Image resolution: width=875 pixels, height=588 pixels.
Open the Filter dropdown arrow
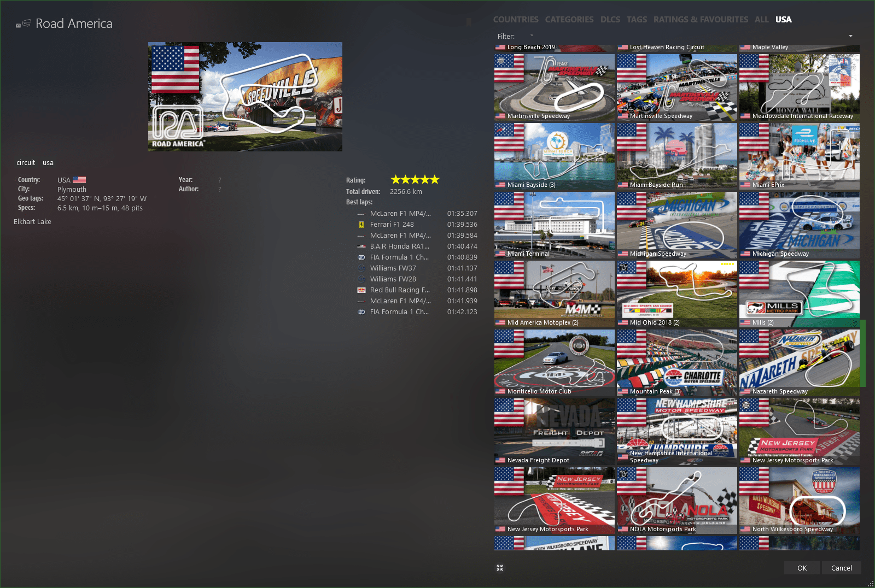point(850,36)
